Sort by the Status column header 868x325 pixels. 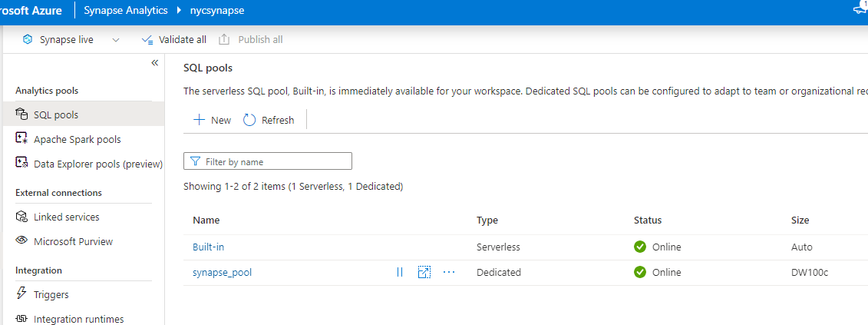[x=648, y=221]
